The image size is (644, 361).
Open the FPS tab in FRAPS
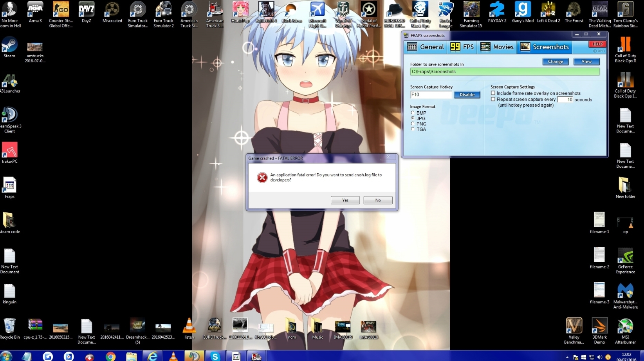462,47
